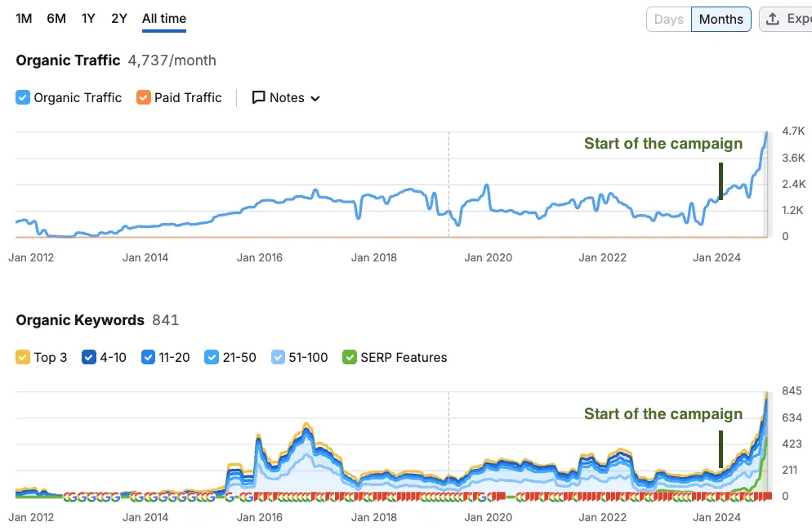The height and width of the screenshot is (531, 812).
Task: Toggle the 21-50 positions checkbox
Action: [212, 358]
